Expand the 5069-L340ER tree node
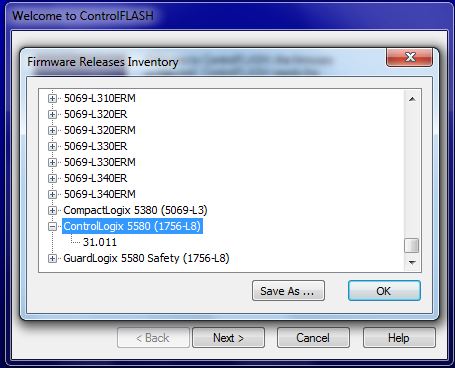455x368 pixels. point(52,178)
